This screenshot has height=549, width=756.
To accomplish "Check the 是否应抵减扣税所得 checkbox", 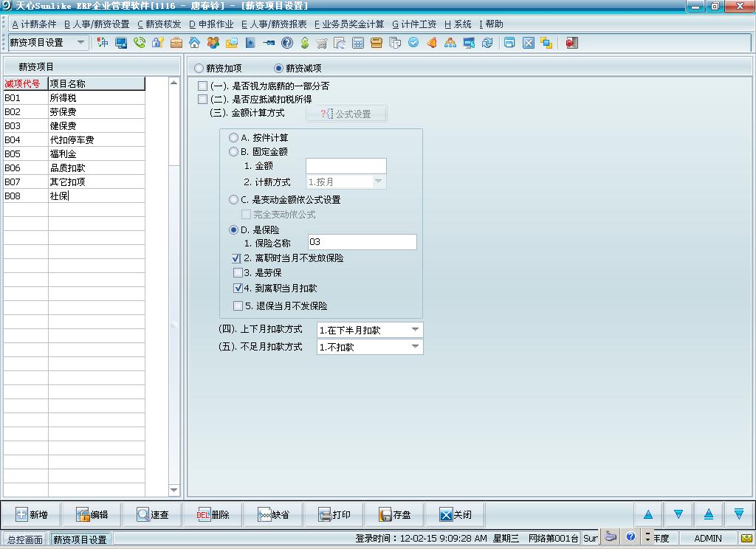I will tap(203, 99).
